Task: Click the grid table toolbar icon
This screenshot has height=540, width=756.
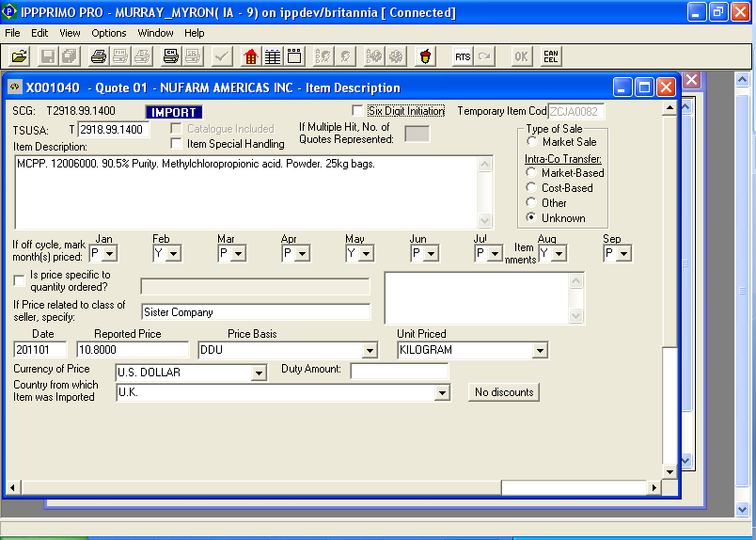Action: tap(273, 56)
